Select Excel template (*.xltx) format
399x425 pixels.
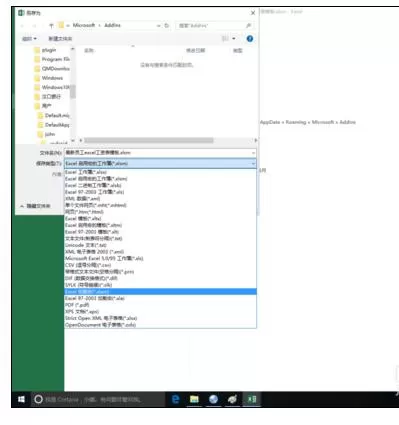coord(160,219)
